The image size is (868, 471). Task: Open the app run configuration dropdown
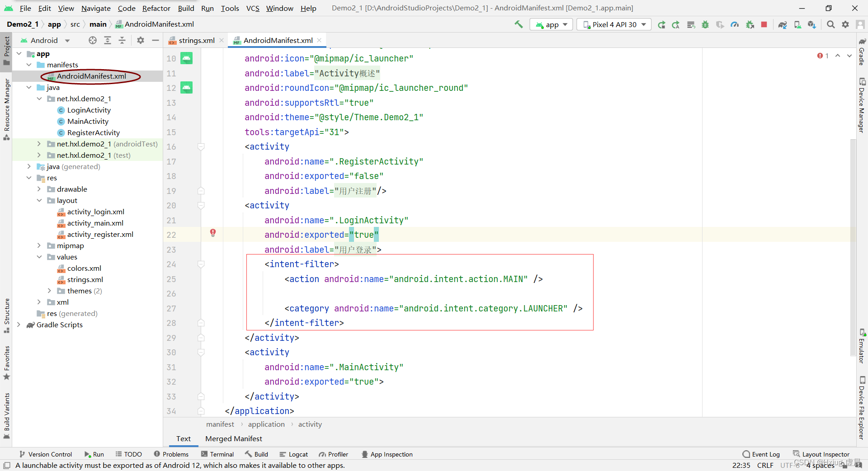[x=552, y=24]
